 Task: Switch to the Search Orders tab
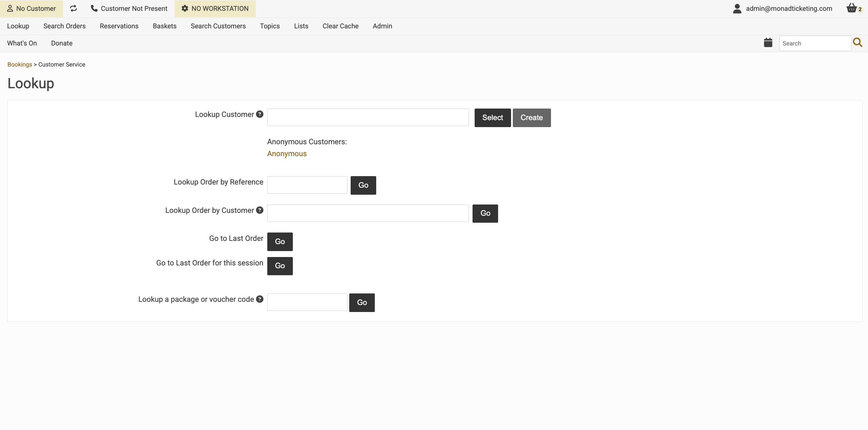click(x=64, y=26)
